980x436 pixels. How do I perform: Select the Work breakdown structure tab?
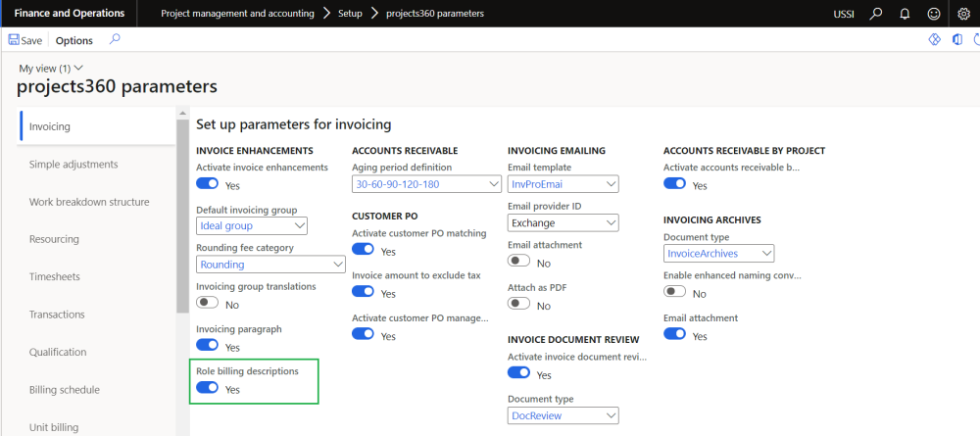(89, 202)
